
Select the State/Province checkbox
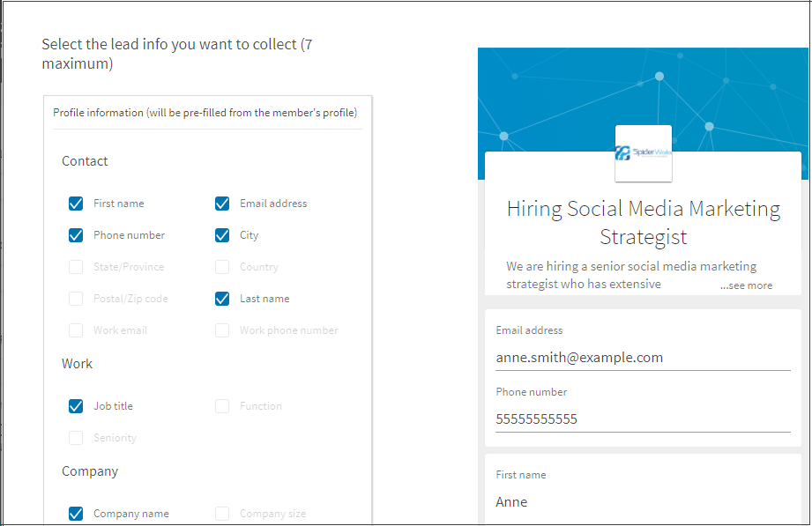(76, 267)
